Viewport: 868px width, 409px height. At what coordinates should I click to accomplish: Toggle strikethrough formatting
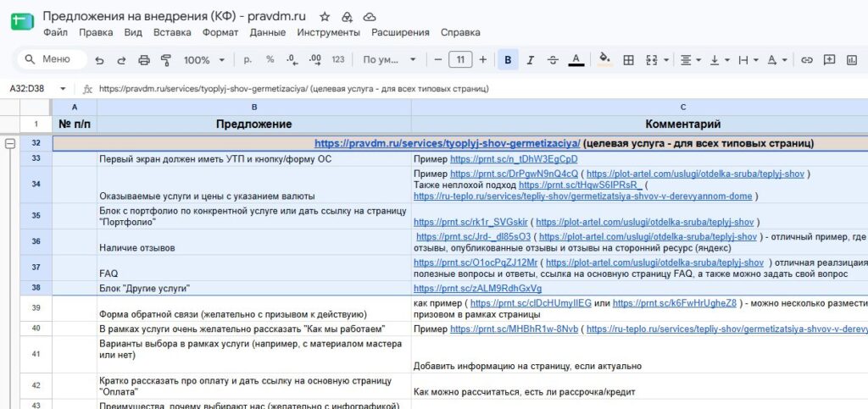pyautogui.click(x=553, y=59)
